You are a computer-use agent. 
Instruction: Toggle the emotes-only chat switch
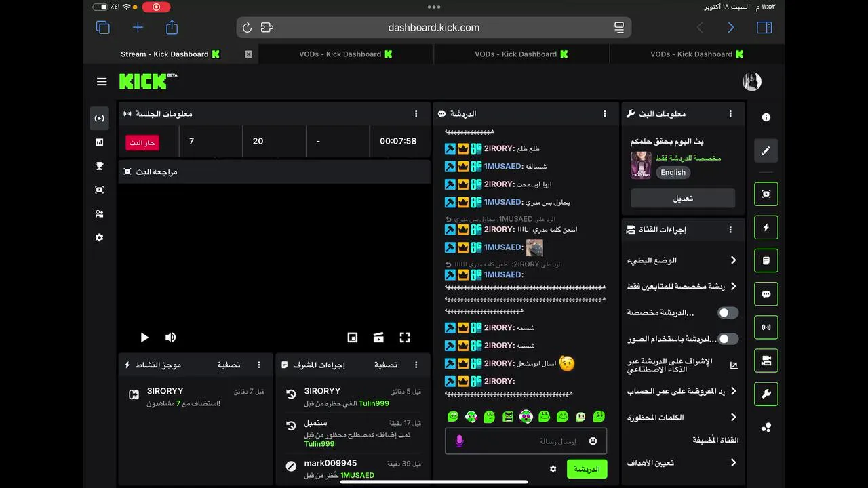[728, 339]
